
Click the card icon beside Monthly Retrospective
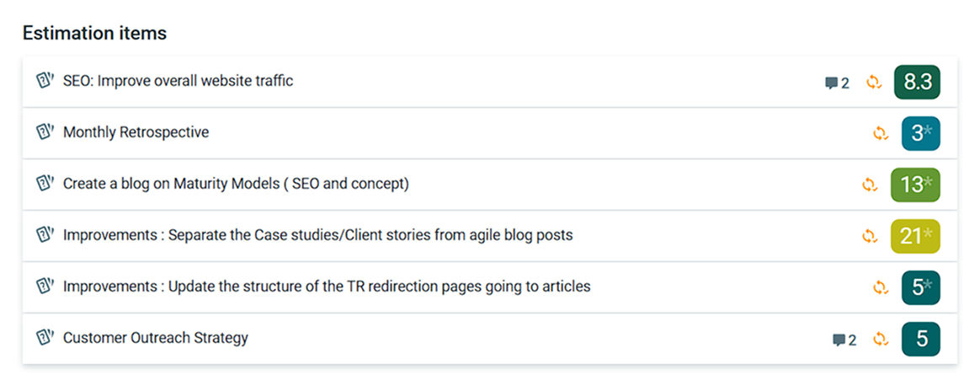click(x=45, y=132)
